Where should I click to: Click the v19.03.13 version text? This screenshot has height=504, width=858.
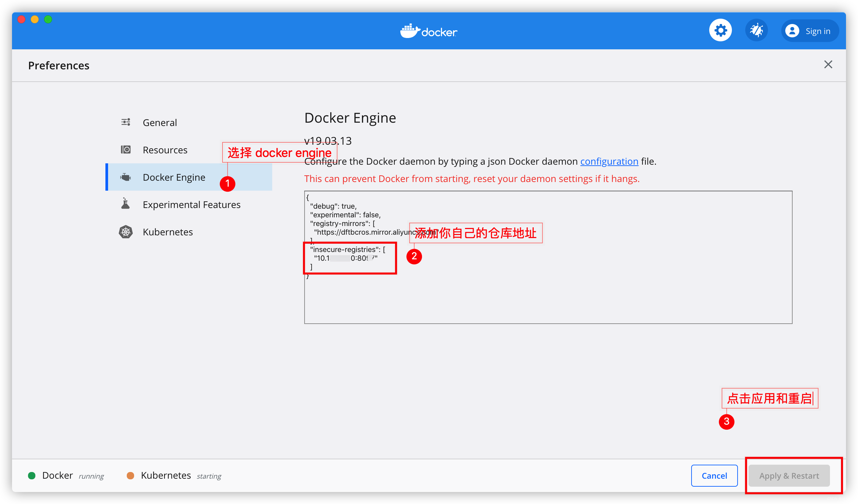pyautogui.click(x=328, y=141)
